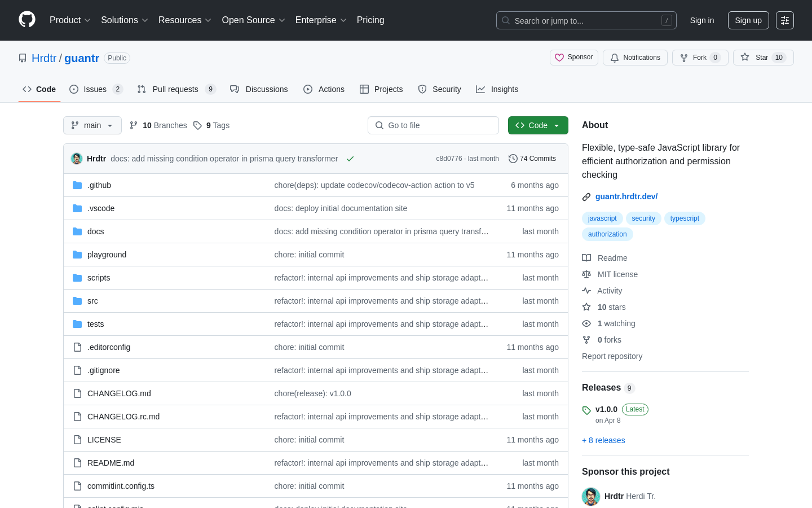Open the Activity link in About

[x=602, y=291]
